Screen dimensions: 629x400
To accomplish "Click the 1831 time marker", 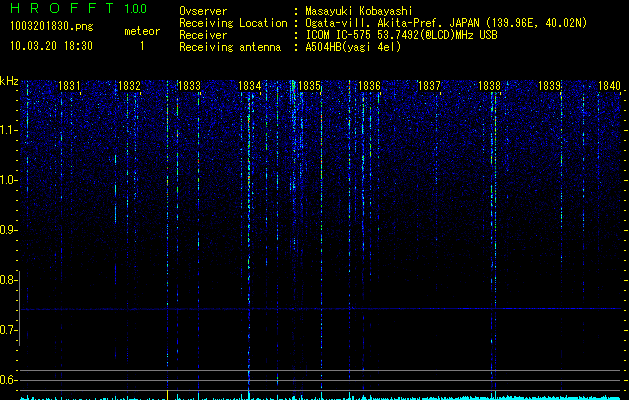I will tap(69, 86).
